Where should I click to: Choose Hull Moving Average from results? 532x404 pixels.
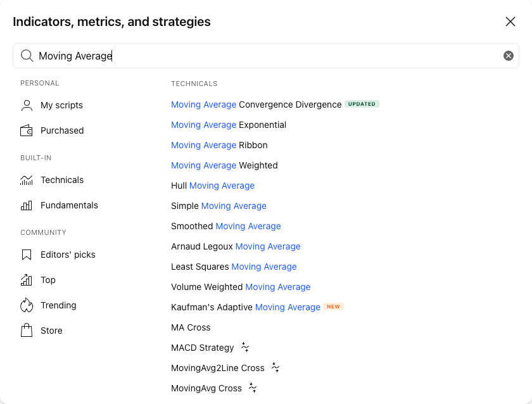coord(213,186)
